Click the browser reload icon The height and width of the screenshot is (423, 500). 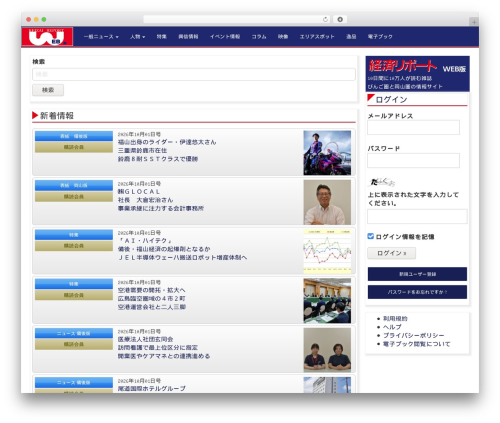[x=325, y=20]
